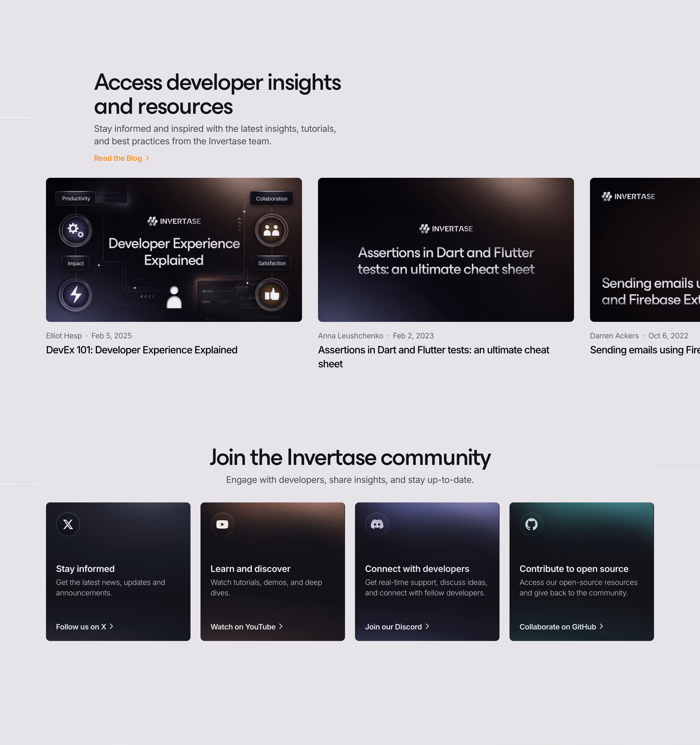The height and width of the screenshot is (745, 700).
Task: Click the Stay informed card heading
Action: (85, 569)
